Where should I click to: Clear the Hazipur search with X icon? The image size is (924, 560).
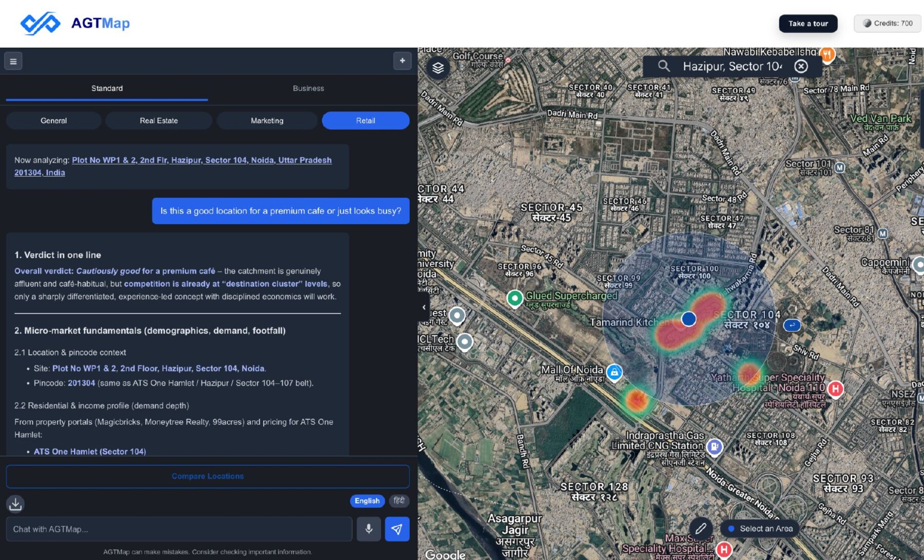pyautogui.click(x=801, y=66)
